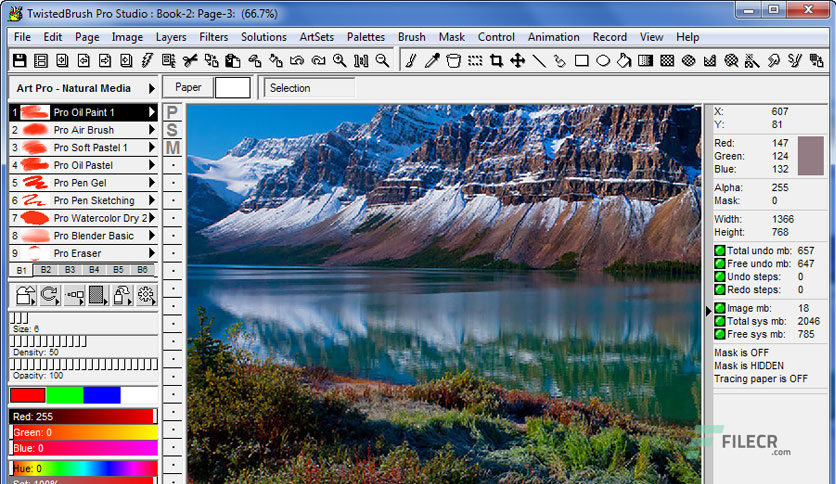
Task: Click the white paper color swatch
Action: pyautogui.click(x=232, y=87)
